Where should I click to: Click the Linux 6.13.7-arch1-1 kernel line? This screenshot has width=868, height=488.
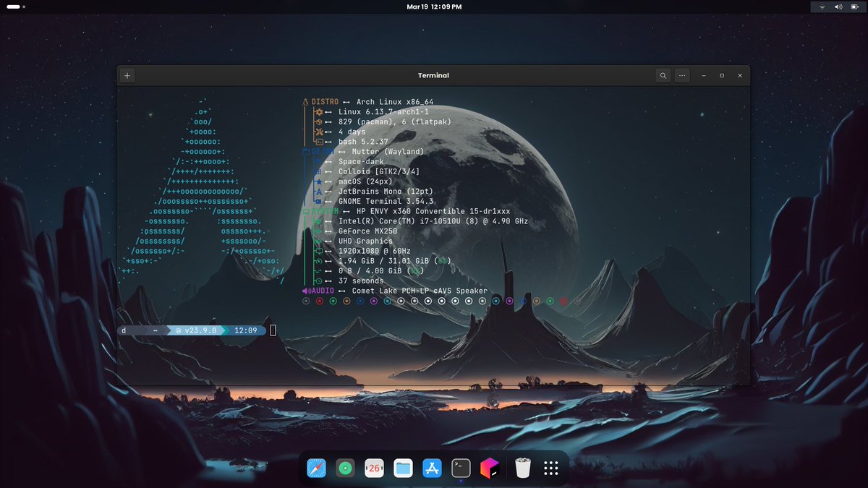[383, 112]
